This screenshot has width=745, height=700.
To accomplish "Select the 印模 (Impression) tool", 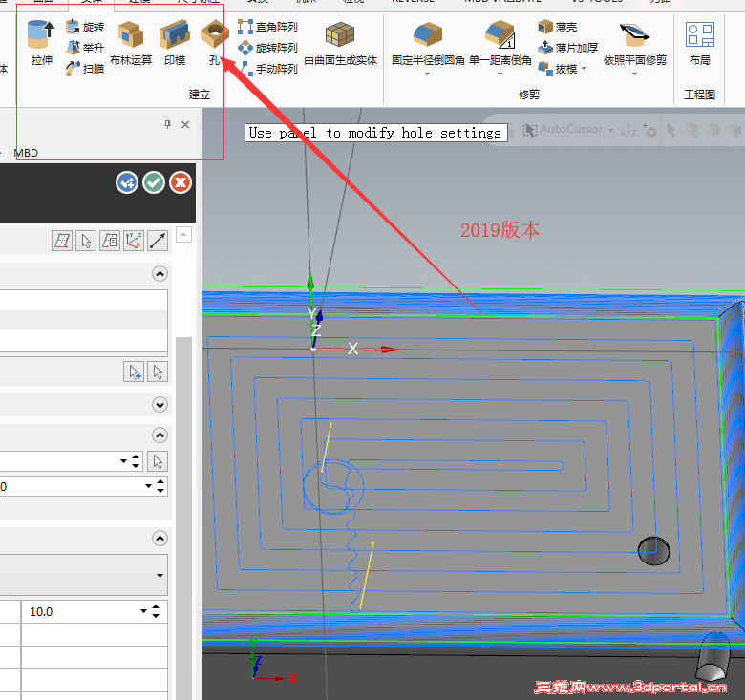I will (x=175, y=42).
